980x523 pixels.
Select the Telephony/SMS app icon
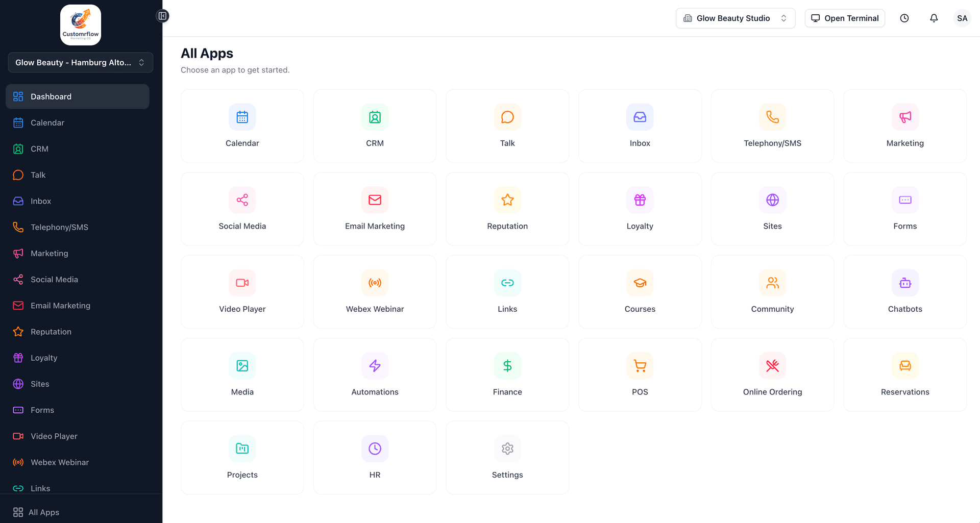coord(772,117)
